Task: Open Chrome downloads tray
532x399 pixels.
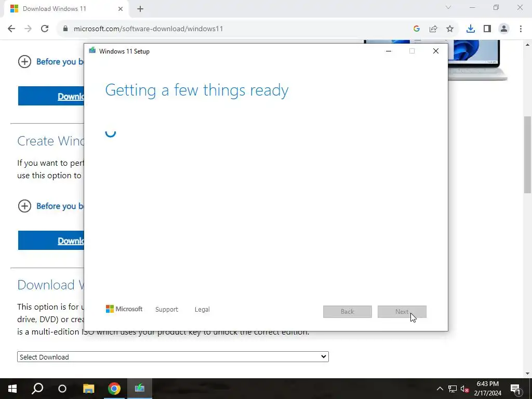Action: pos(471,29)
